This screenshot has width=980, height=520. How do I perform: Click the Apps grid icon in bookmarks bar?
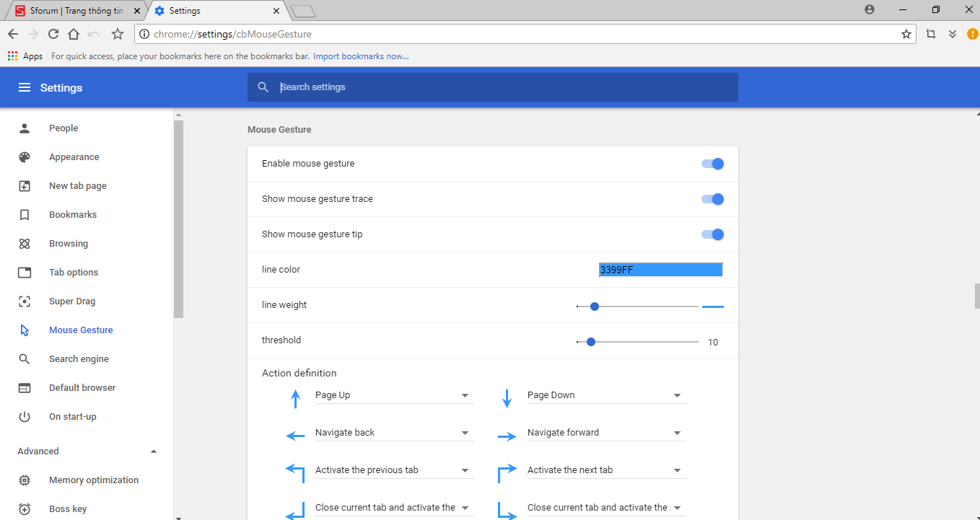pyautogui.click(x=13, y=56)
